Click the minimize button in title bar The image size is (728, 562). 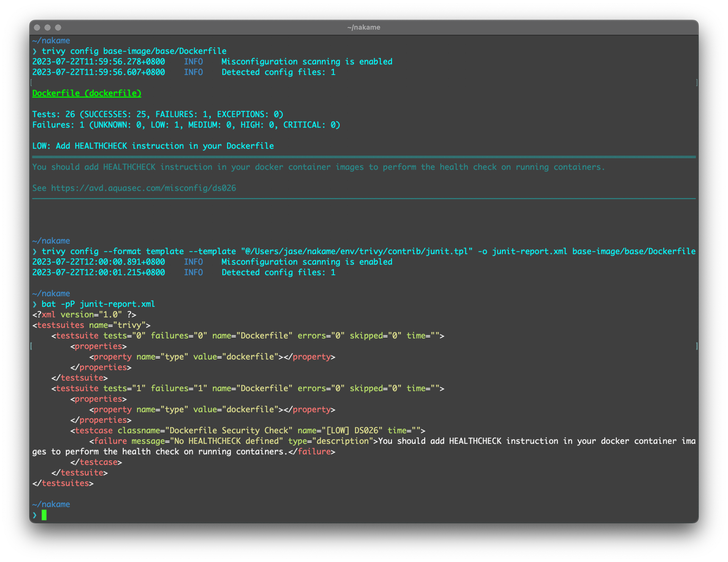(47, 27)
